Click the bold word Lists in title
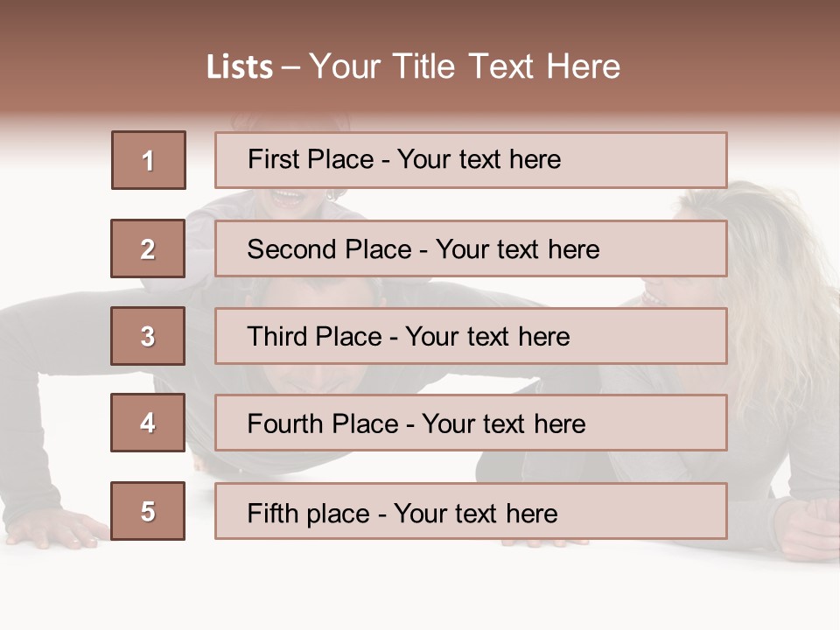Image resolution: width=840 pixels, height=630 pixels. (240, 67)
